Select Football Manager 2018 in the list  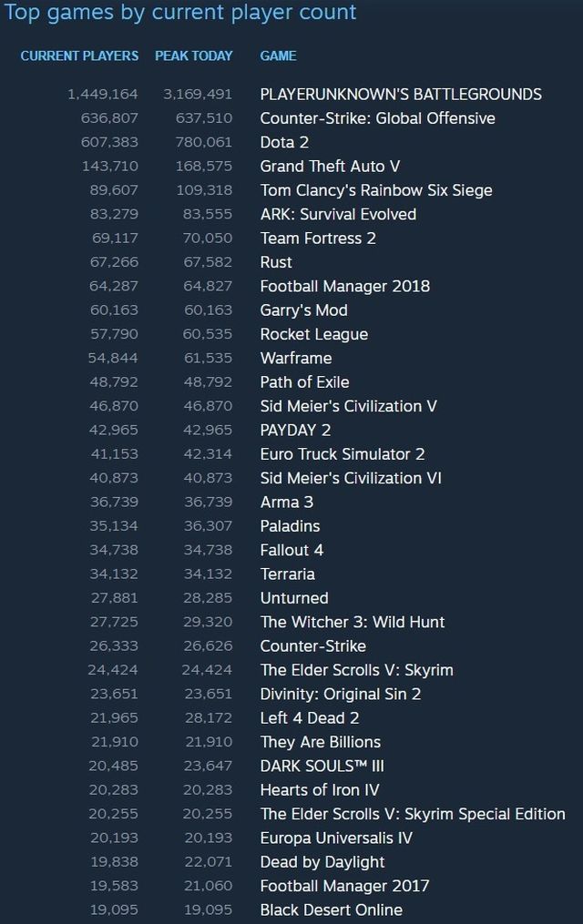[x=344, y=286]
